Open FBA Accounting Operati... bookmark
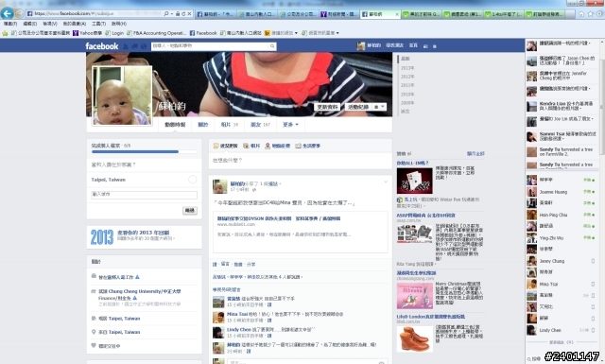The image size is (605, 364). coord(157,33)
